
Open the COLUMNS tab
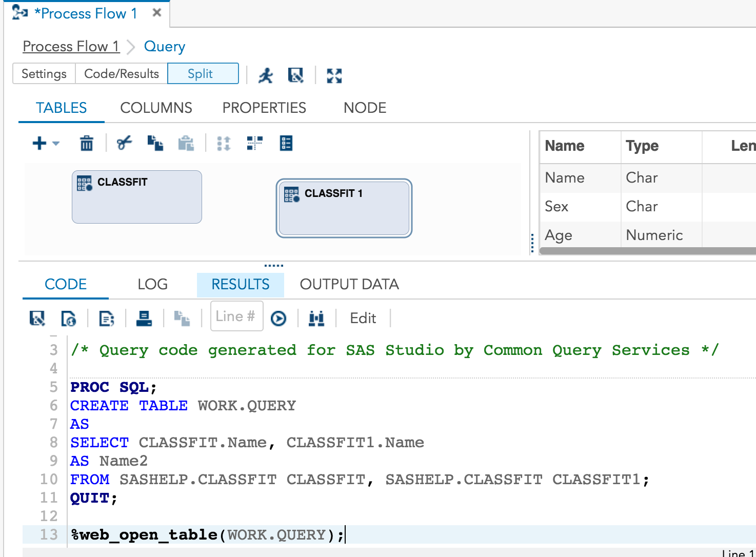[x=156, y=108]
